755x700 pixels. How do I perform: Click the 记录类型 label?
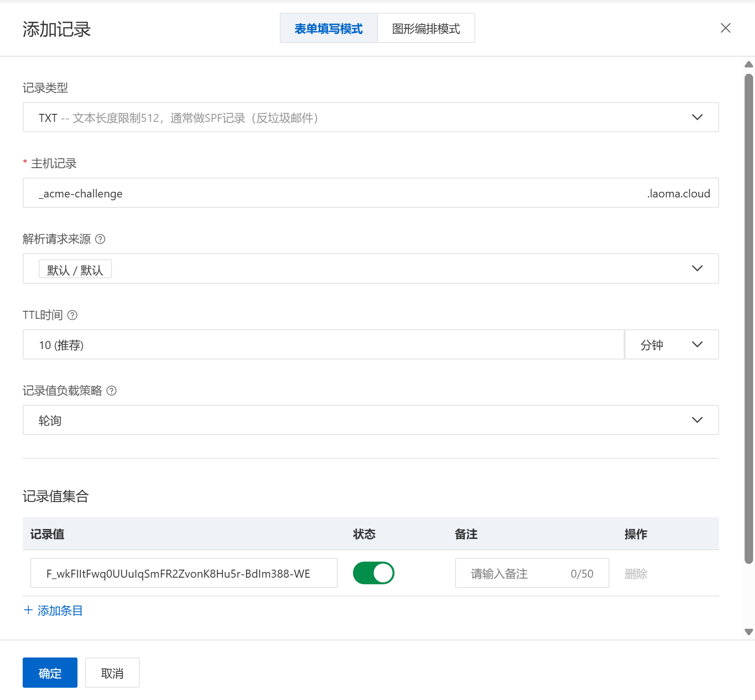(45, 88)
